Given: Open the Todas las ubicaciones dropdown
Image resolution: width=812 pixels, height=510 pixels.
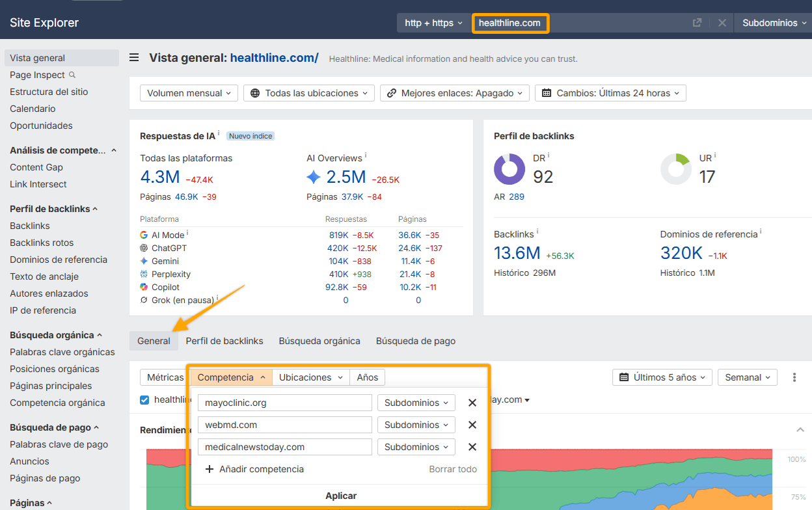Looking at the screenshot, I should point(309,93).
